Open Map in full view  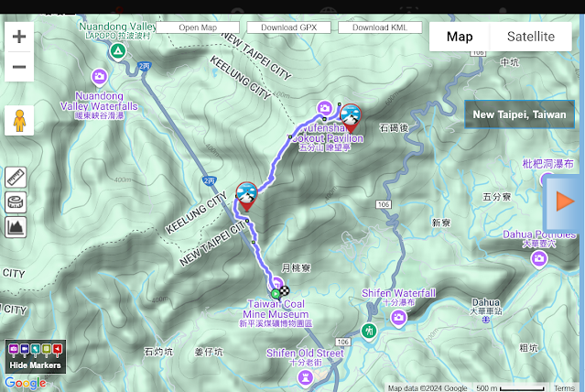coord(198,27)
